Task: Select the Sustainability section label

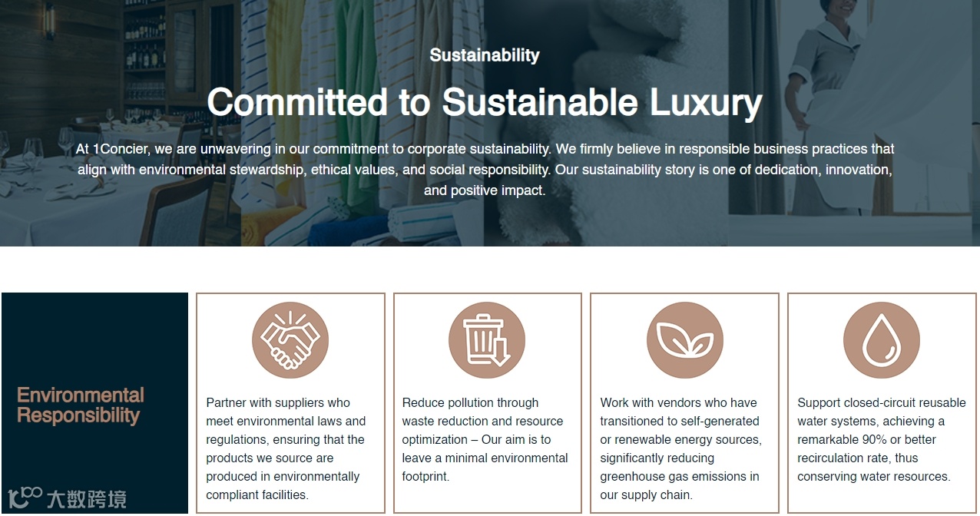Action: point(485,55)
